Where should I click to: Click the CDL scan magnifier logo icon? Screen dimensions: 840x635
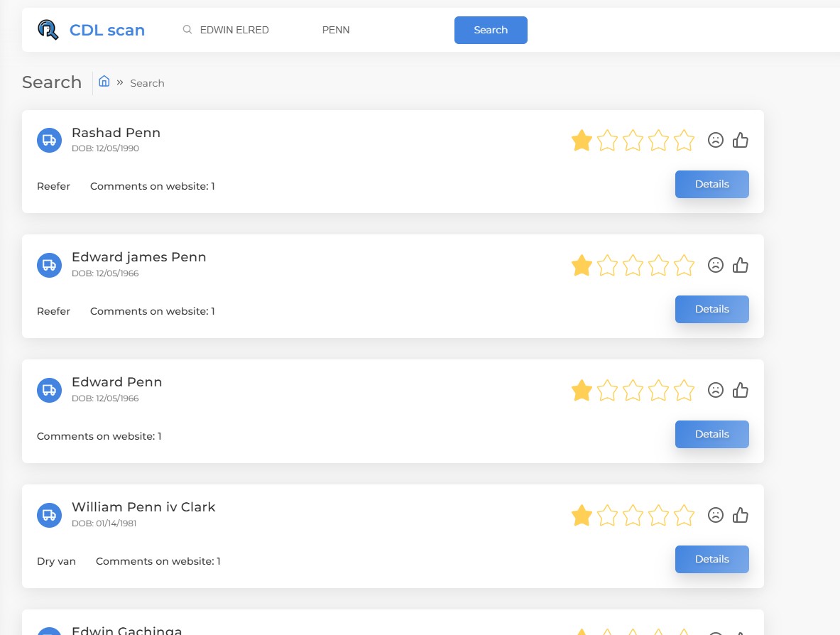click(x=48, y=29)
